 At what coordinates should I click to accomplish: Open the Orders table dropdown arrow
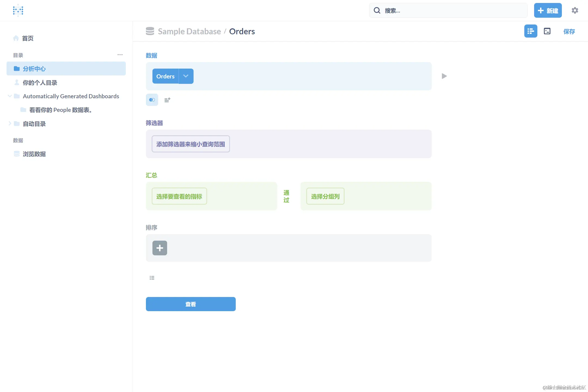tap(186, 76)
